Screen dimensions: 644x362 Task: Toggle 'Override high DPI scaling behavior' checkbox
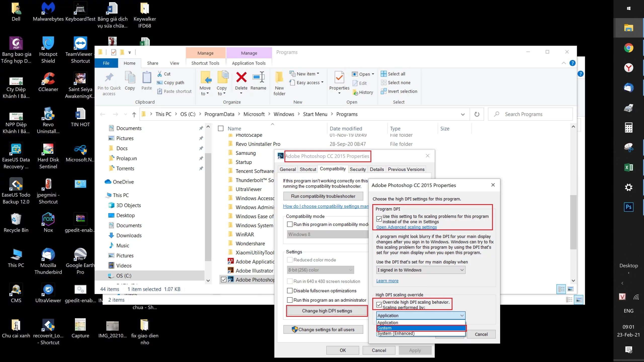[x=379, y=305]
